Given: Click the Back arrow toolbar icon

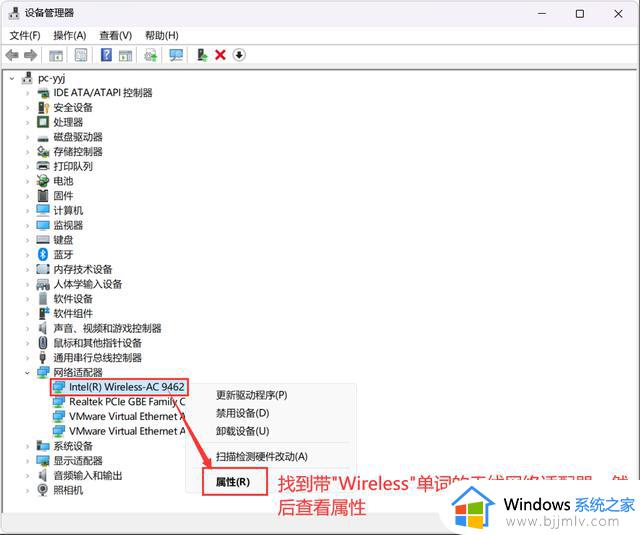Looking at the screenshot, I should (x=12, y=55).
